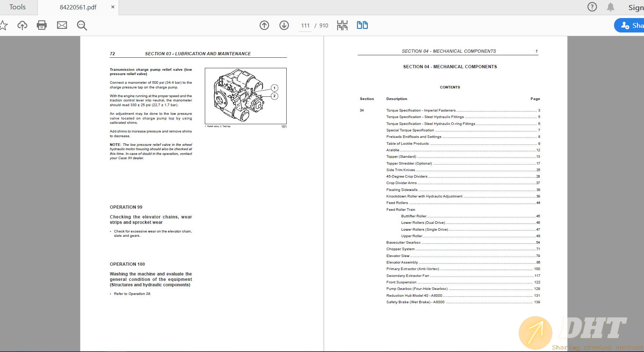Click the star favorites icon

(4, 25)
